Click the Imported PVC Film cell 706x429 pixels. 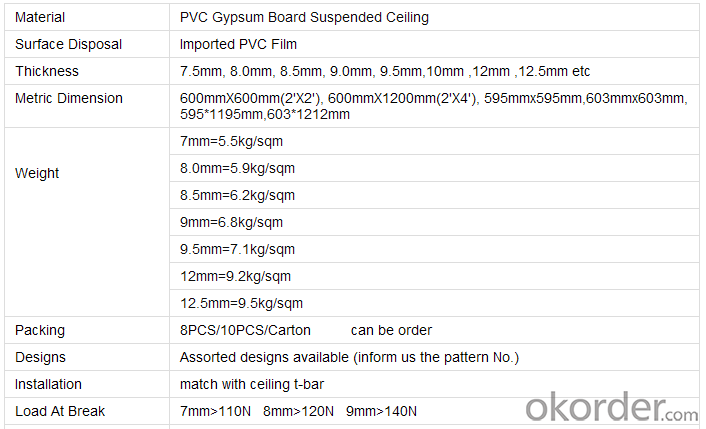pos(434,44)
